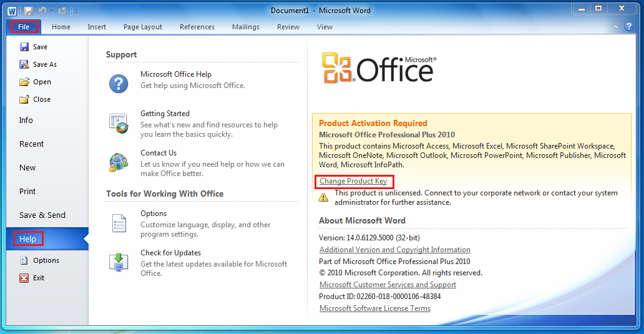Select Print in the Backstage sidebar
Image resolution: width=644 pixels, height=334 pixels.
click(x=47, y=192)
